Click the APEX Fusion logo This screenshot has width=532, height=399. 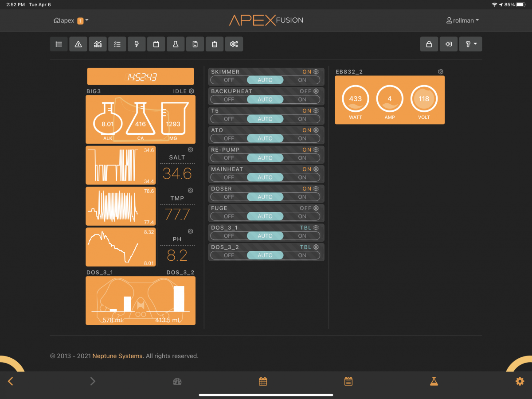click(x=266, y=20)
